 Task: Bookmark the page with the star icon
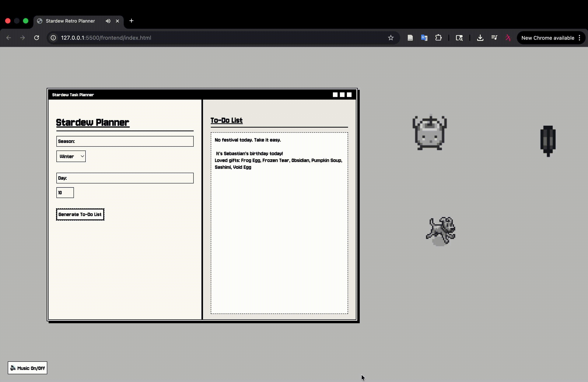click(x=391, y=38)
